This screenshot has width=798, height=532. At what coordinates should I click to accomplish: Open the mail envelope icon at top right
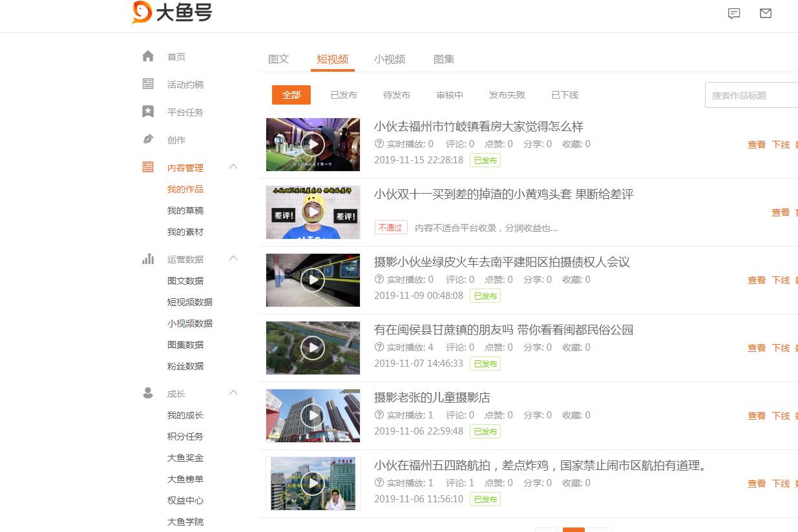click(766, 13)
